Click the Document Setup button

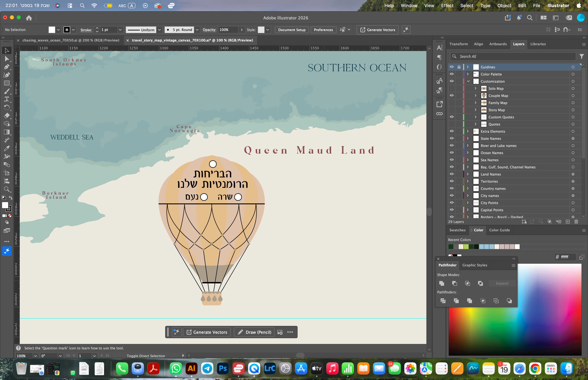[292, 30]
